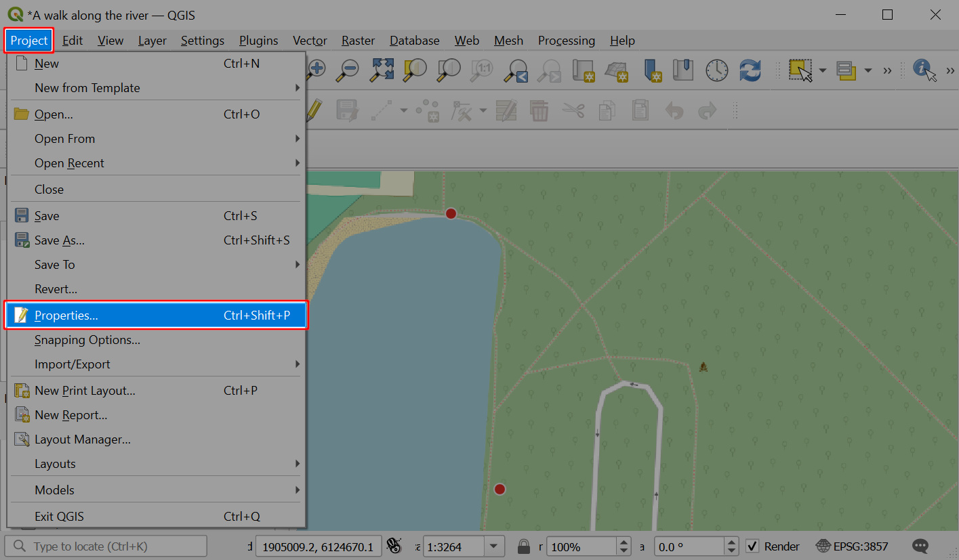The height and width of the screenshot is (560, 959).
Task: Click the Delete Selected trash icon
Action: 539,110
